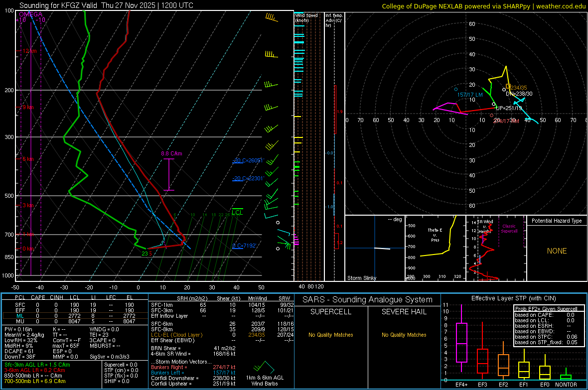Click the topmost yellow wind barb near 100 mb
The image size is (588, 390).
[x=272, y=17]
